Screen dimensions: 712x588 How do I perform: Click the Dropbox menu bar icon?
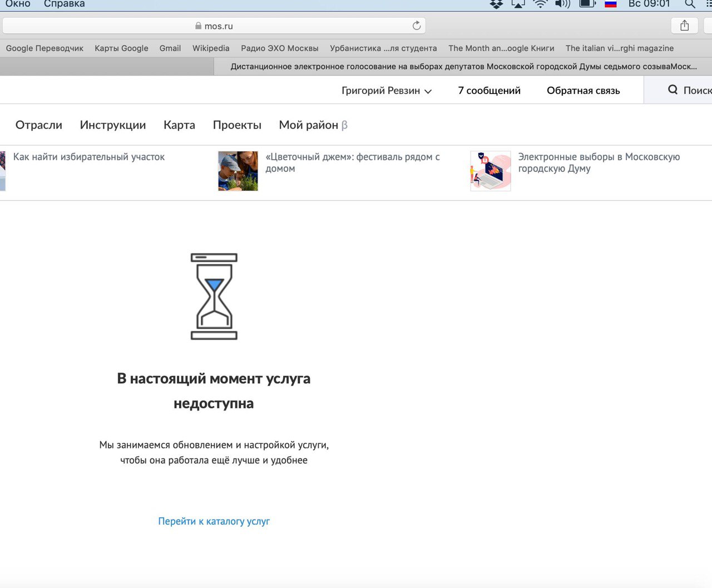pyautogui.click(x=496, y=4)
